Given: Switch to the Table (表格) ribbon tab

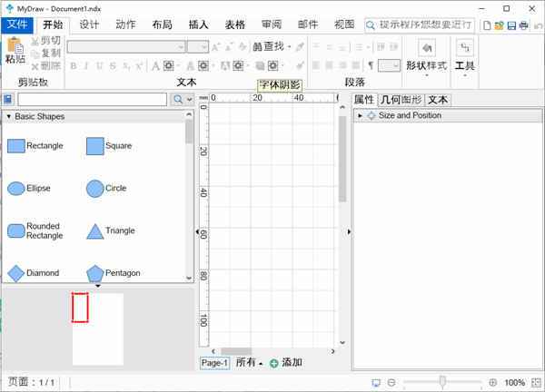Looking at the screenshot, I should [235, 24].
